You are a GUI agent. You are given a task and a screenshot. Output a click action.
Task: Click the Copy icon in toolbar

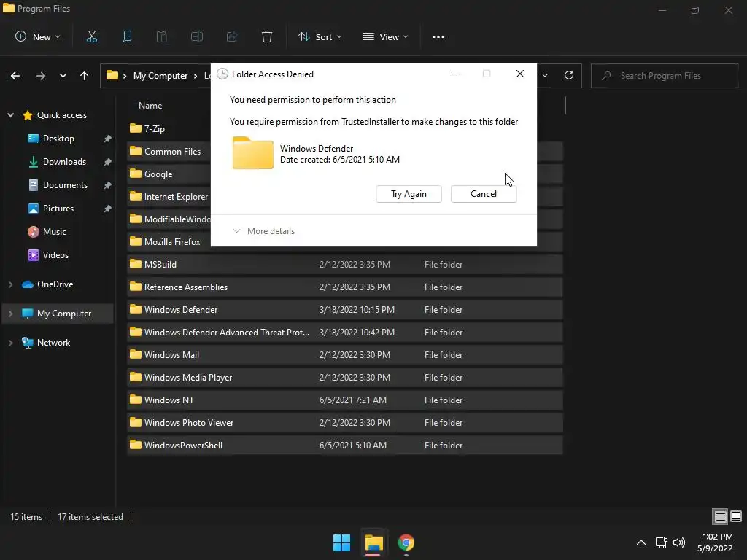127,36
